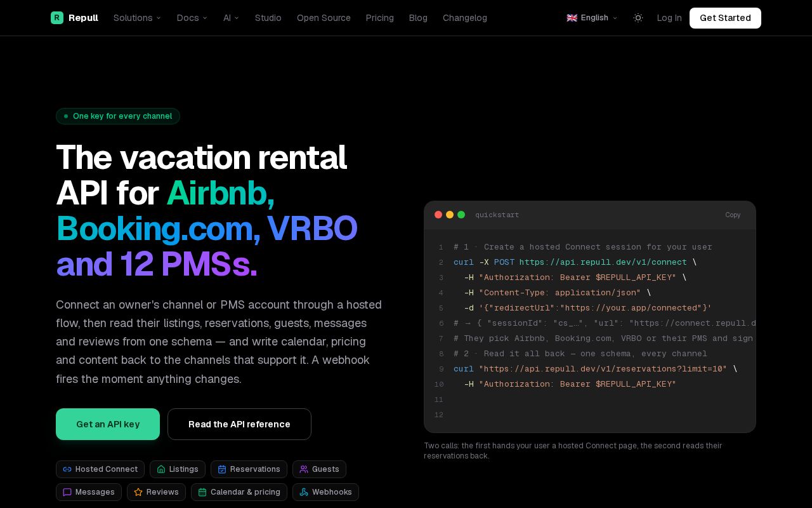Click the Messages speech bubble chip
The width and height of the screenshot is (812, 508).
click(x=89, y=492)
